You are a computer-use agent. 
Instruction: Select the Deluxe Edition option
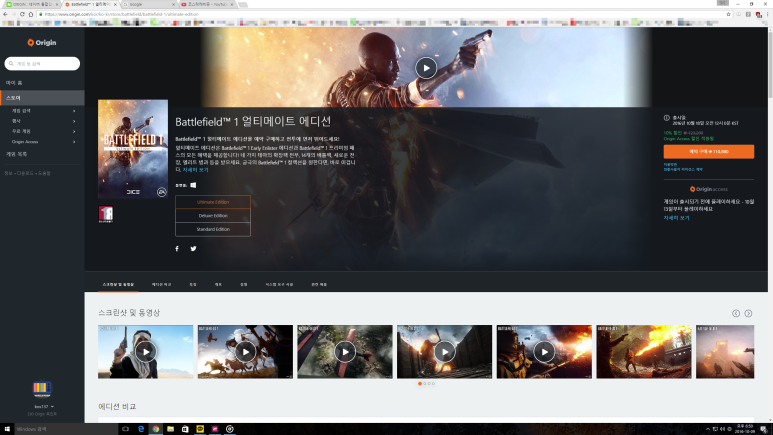213,216
